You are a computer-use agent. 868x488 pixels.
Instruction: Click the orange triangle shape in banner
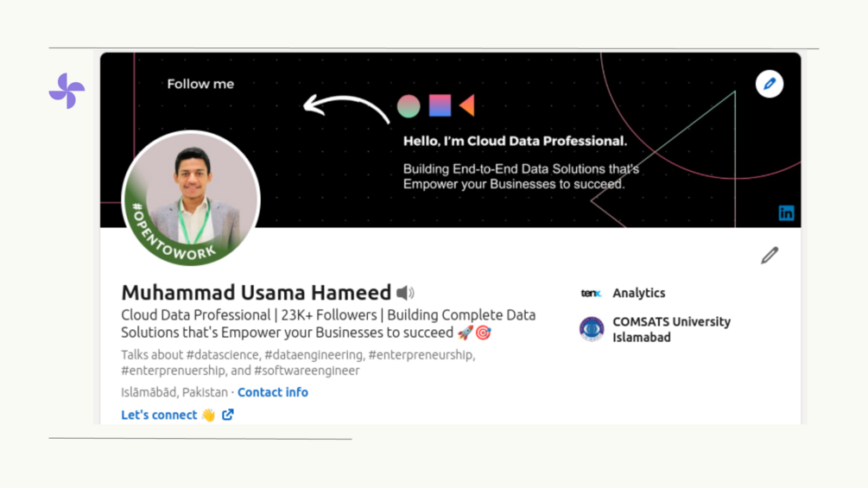(x=467, y=105)
